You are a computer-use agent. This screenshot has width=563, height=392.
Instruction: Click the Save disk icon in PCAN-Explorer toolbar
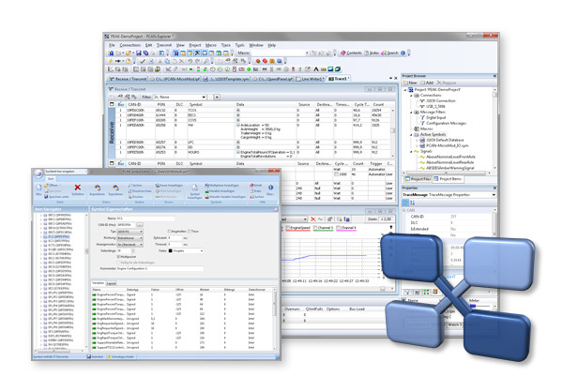139,53
